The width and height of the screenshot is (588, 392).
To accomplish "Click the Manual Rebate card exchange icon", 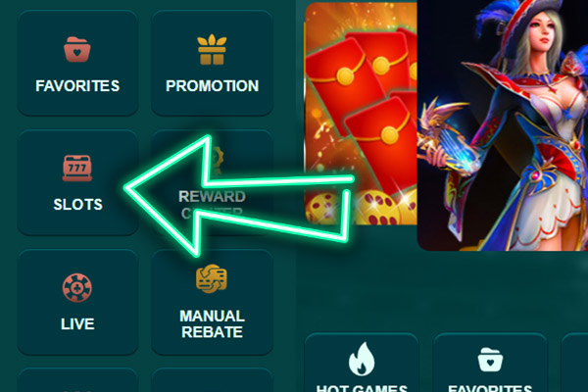I will pos(212,278).
